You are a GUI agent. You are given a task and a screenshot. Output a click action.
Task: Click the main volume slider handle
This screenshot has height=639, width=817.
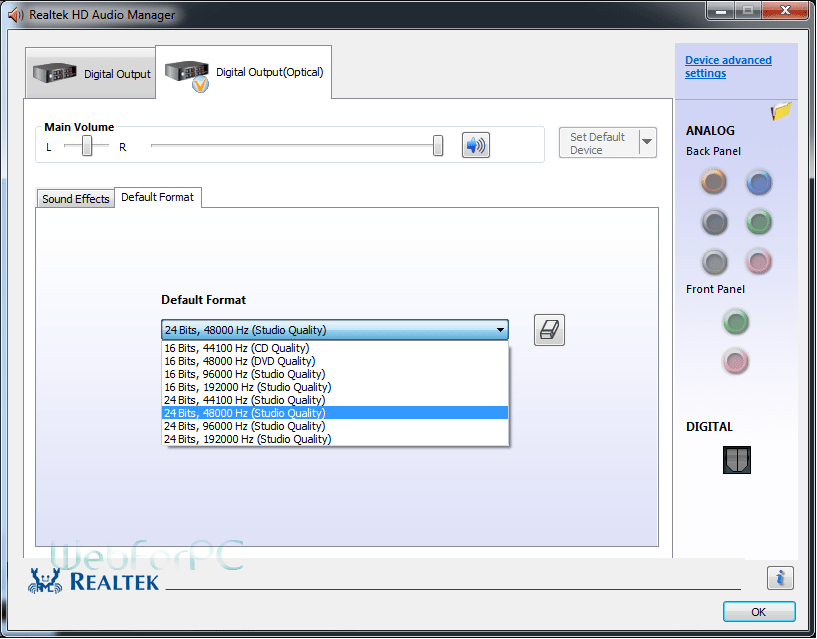[x=438, y=145]
